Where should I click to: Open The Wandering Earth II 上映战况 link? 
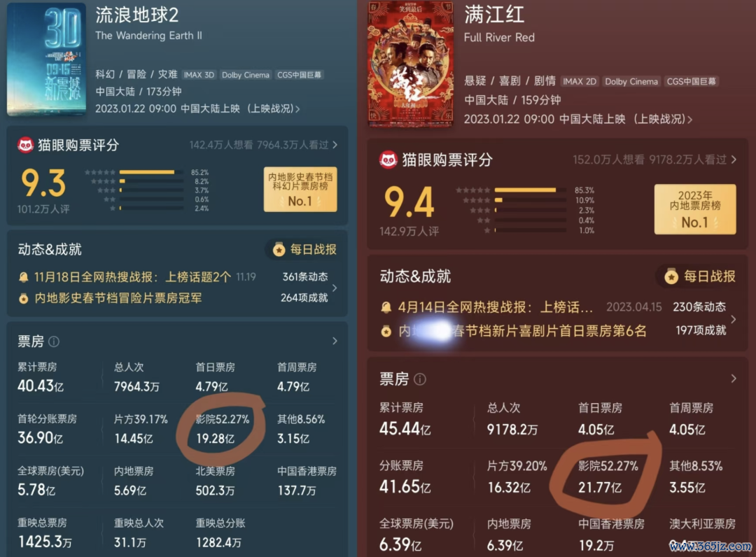274,109
